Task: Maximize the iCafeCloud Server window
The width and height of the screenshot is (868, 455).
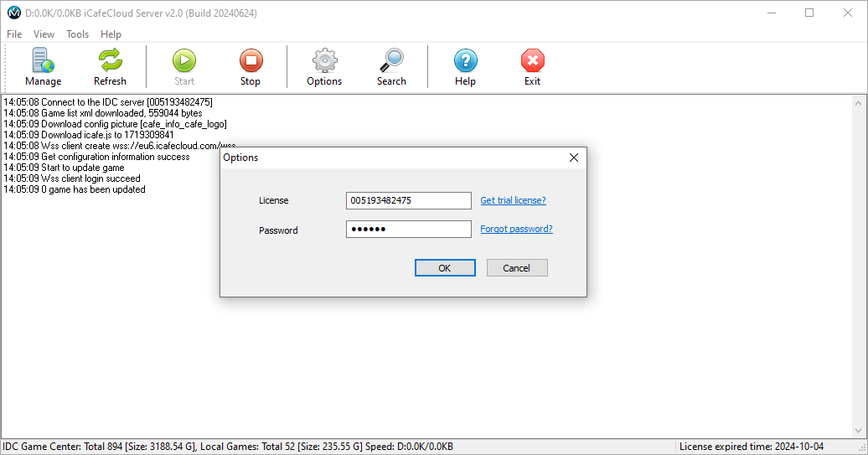Action: pos(809,13)
